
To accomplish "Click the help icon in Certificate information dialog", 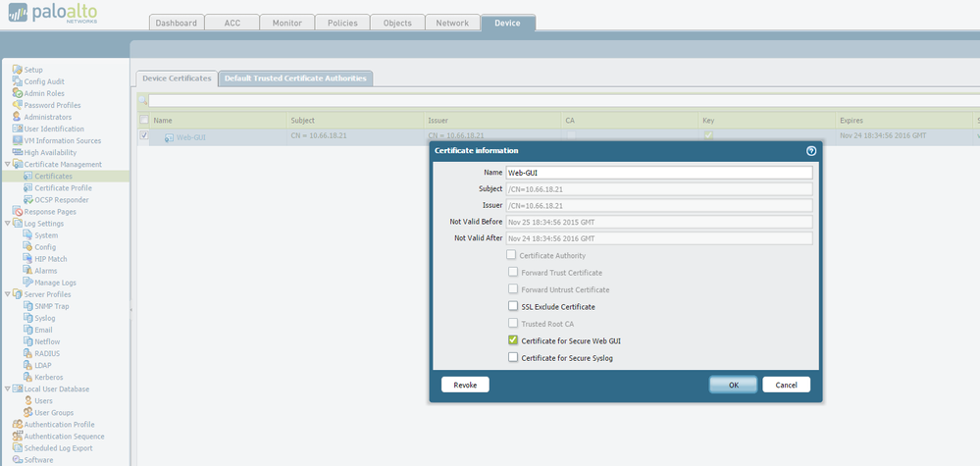I will tap(811, 151).
